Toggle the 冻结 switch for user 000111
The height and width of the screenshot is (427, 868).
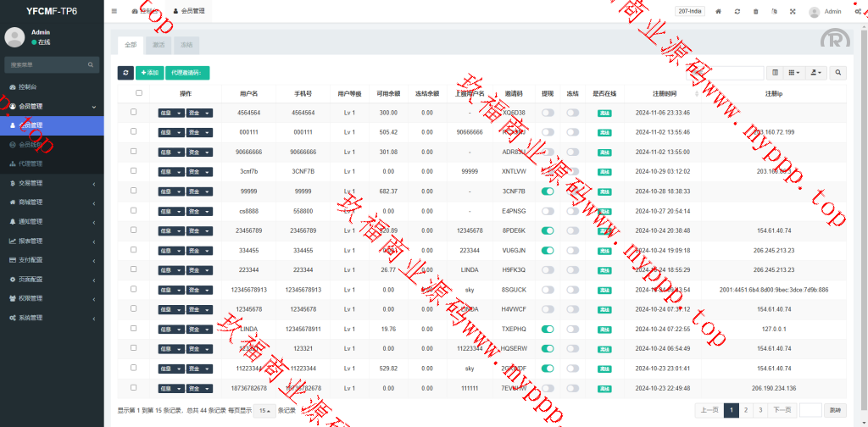coord(573,132)
